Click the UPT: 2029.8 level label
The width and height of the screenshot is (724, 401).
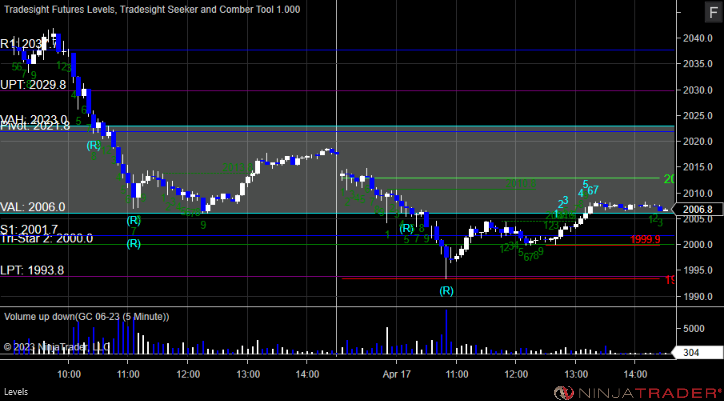click(x=33, y=85)
